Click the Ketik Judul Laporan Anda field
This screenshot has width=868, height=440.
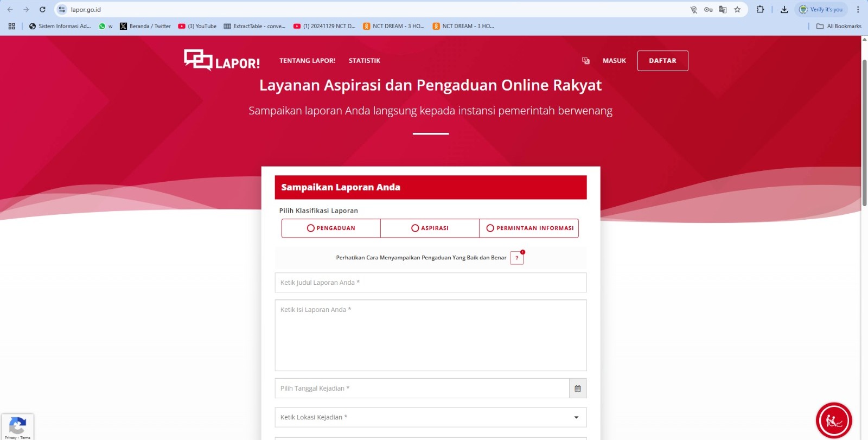pos(430,283)
